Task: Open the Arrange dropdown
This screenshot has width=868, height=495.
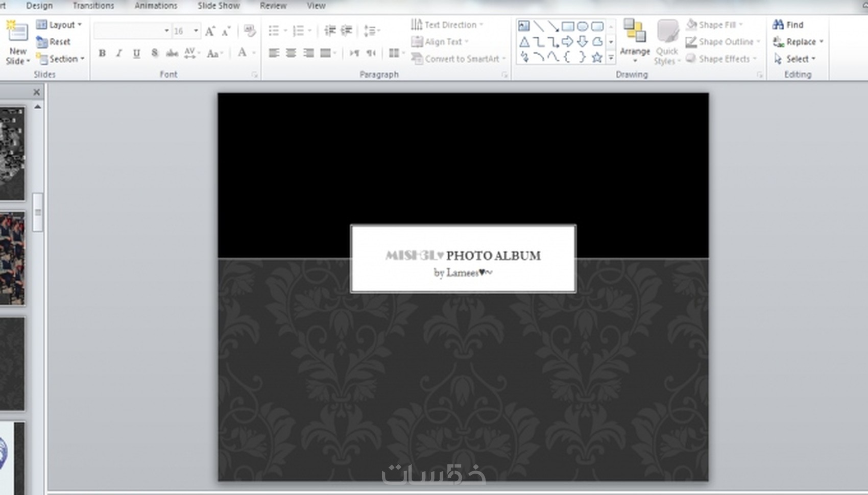Action: coord(635,41)
